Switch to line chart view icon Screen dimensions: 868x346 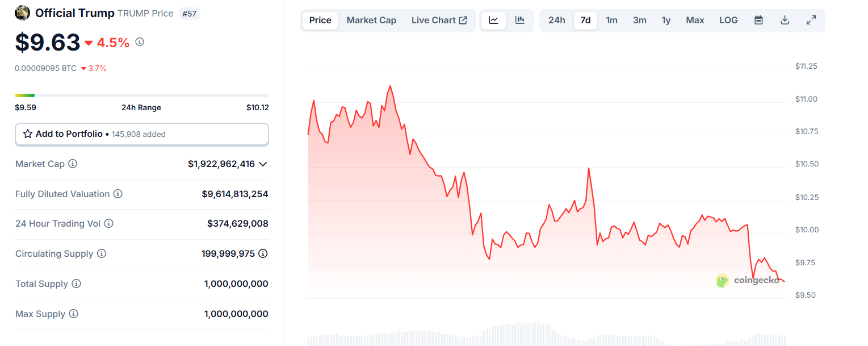click(493, 20)
